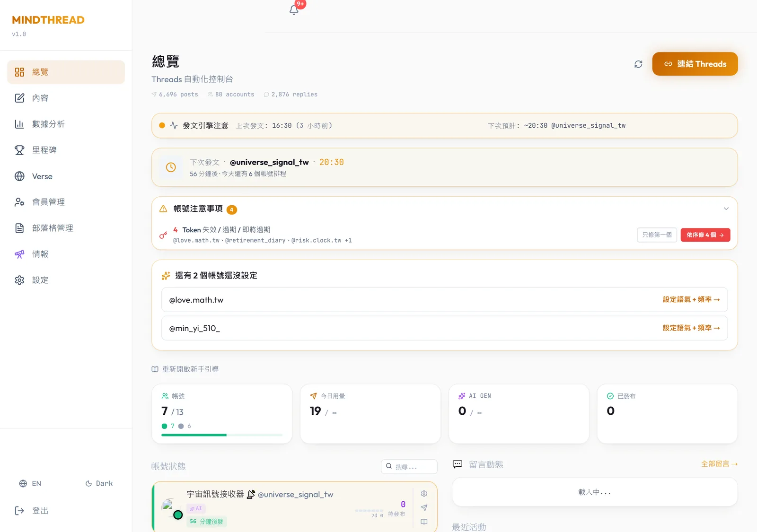Viewport: 757px width, 532px height.
Task: Open 總覽 in the sidebar
Action: tap(66, 72)
